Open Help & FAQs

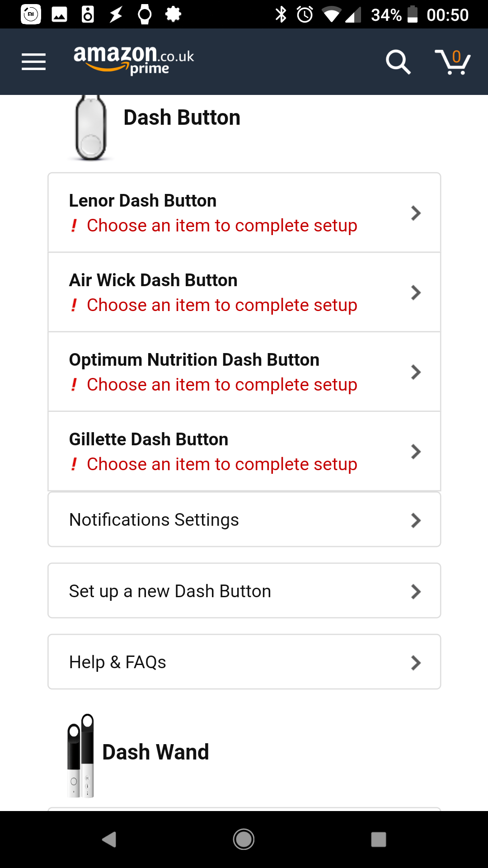coord(244,662)
